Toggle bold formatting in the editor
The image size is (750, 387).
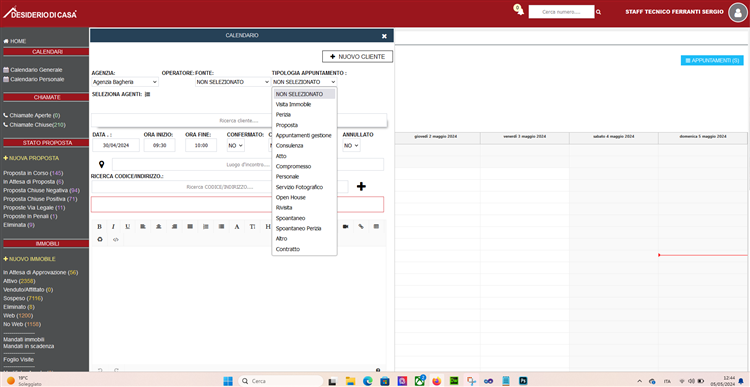[99, 226]
